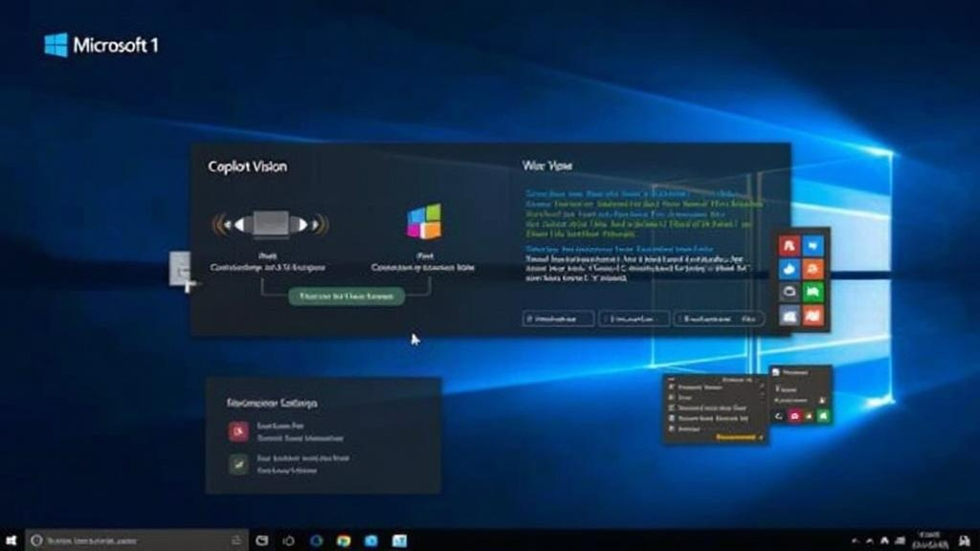Toggle the fourth checkbox row in the small popup list

[x=706, y=419]
